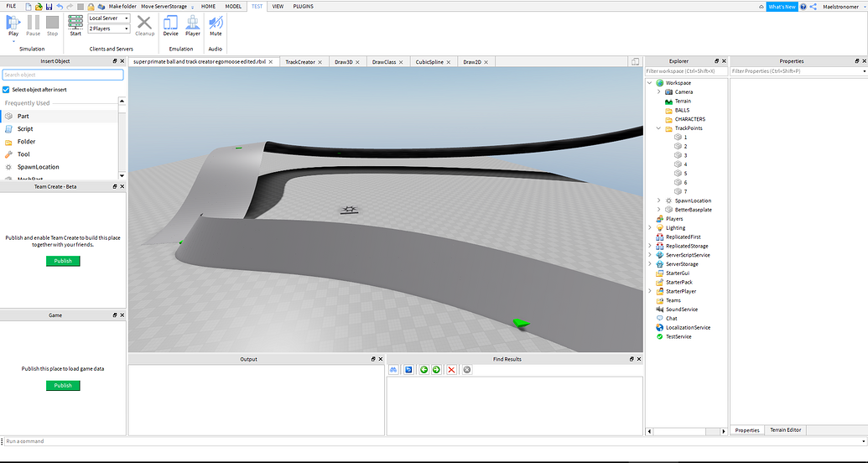Open a file using the folder icon

pyautogui.click(x=39, y=7)
